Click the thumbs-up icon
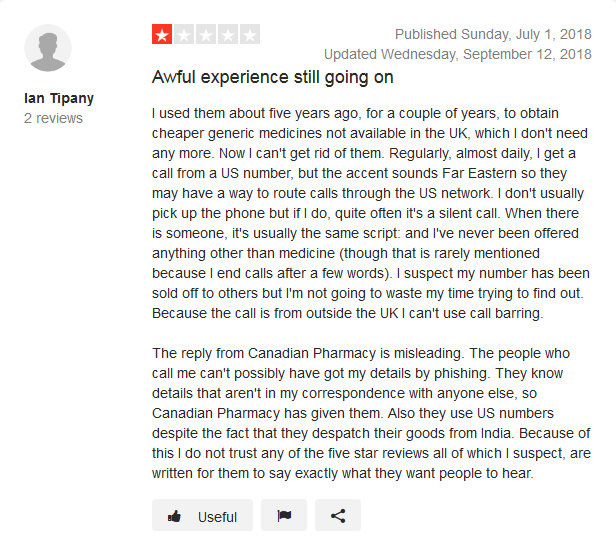616x546 pixels. tap(174, 516)
